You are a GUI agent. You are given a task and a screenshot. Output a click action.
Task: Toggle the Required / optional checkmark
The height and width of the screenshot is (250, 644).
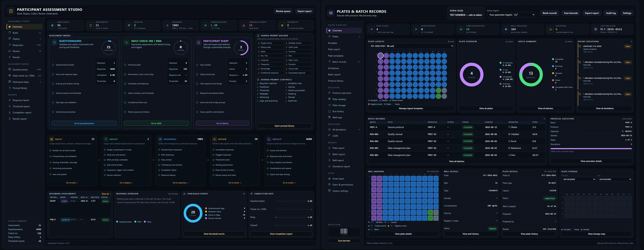(x=258, y=84)
